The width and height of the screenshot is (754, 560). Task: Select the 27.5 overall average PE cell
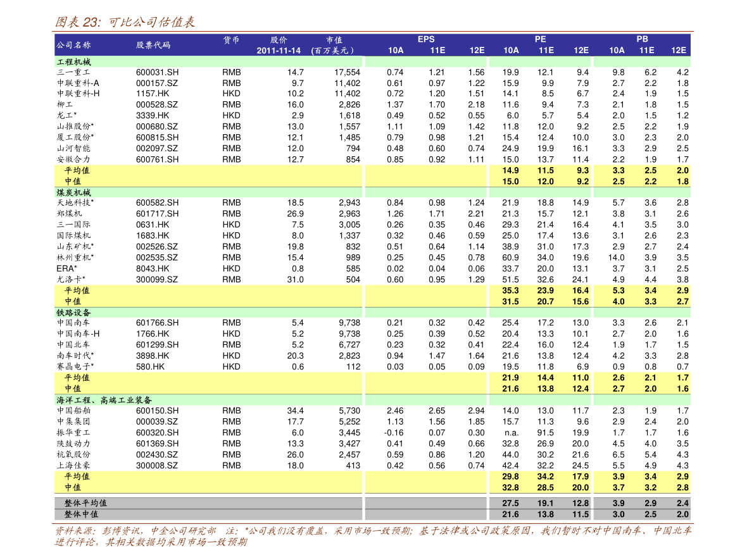tap(510, 503)
